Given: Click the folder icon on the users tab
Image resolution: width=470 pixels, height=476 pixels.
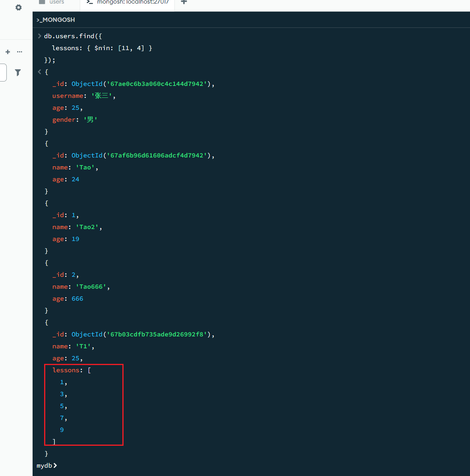Looking at the screenshot, I should tap(42, 2).
